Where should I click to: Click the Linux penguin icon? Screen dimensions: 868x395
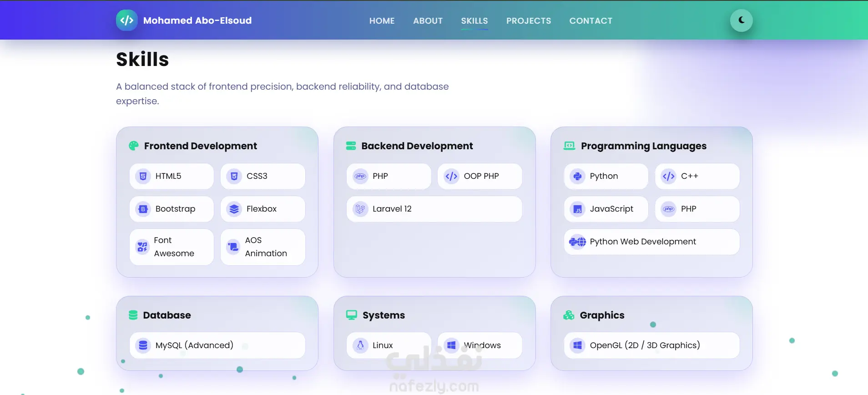[360, 345]
